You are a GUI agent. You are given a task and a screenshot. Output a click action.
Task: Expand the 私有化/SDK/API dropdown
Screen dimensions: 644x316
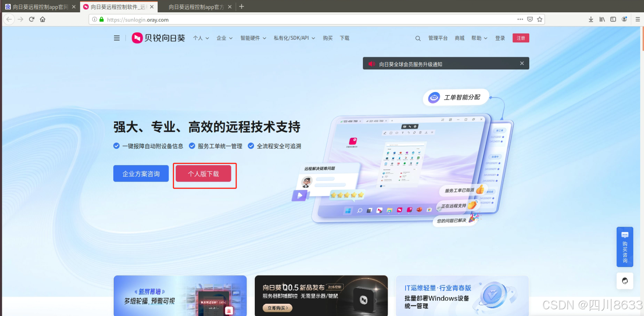(294, 38)
